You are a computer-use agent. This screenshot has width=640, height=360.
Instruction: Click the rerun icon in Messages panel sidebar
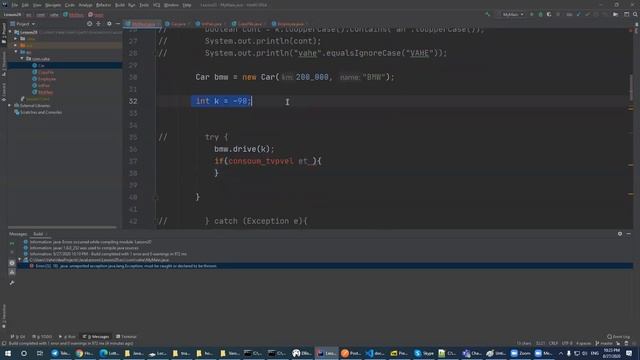pyautogui.click(x=12, y=243)
